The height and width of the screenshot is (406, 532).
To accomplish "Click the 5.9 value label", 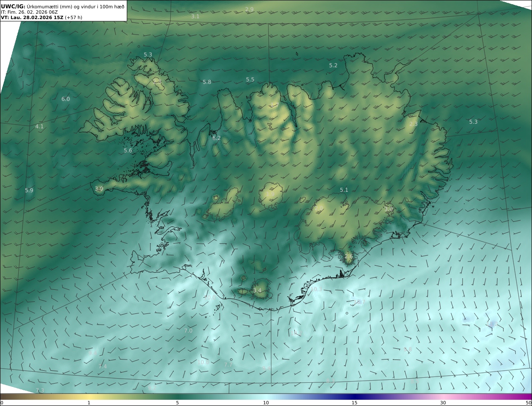I will pyautogui.click(x=29, y=191).
